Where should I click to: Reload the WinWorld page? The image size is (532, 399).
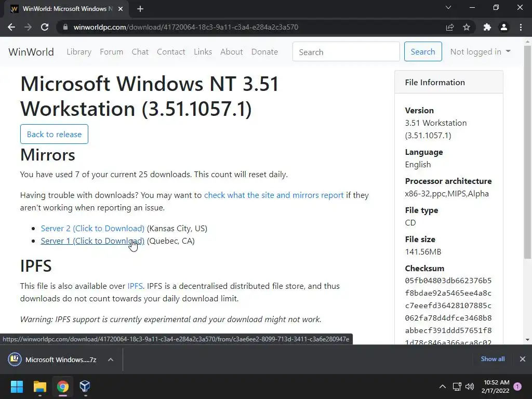pyautogui.click(x=45, y=27)
